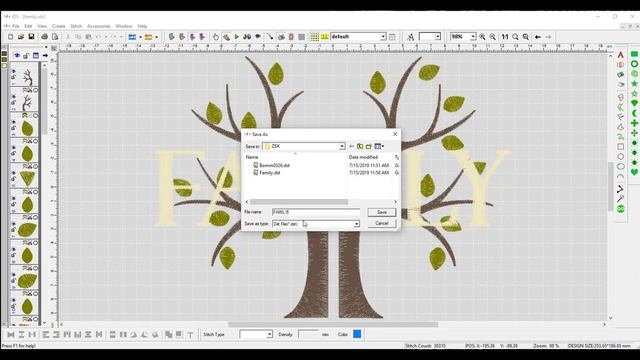The width and height of the screenshot is (640, 360).
Task: Click the Save floppy disk toolbar icon
Action: pos(31,37)
